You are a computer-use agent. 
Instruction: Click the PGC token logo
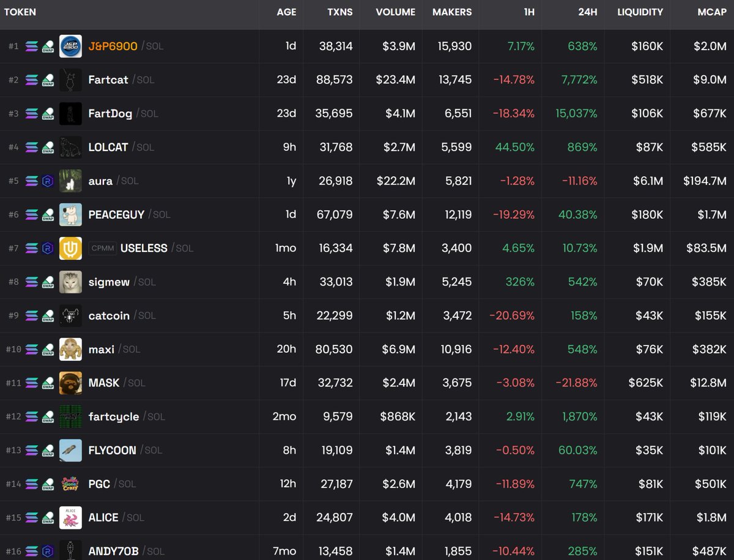tap(70, 484)
